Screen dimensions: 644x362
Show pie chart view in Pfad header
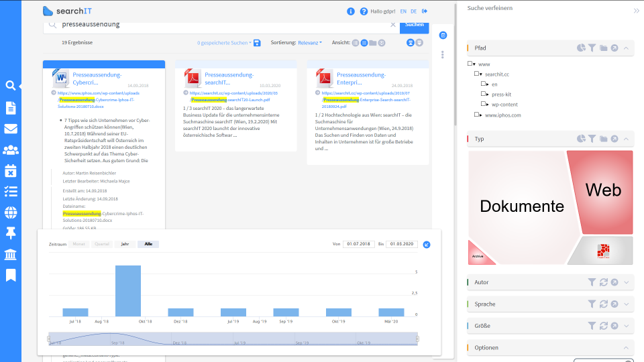pos(581,48)
